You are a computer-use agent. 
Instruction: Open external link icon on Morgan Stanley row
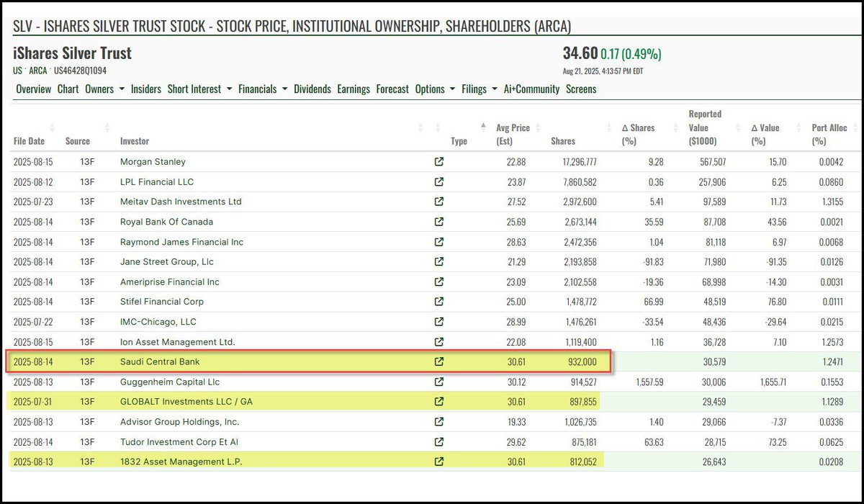point(438,162)
